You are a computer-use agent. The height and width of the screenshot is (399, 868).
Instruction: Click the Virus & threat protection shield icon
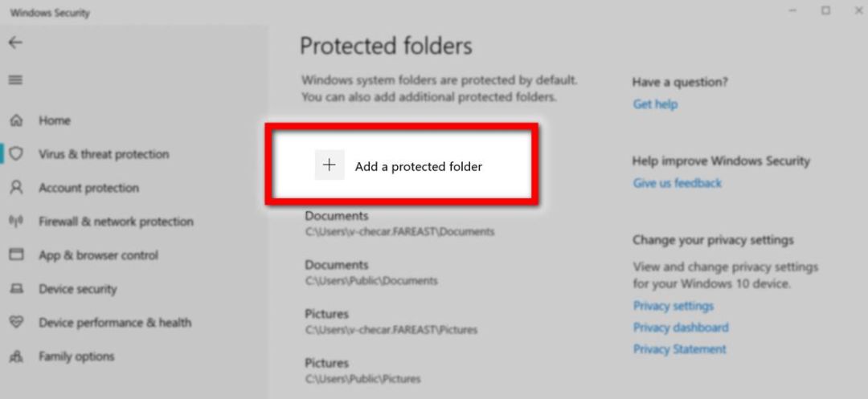point(15,154)
